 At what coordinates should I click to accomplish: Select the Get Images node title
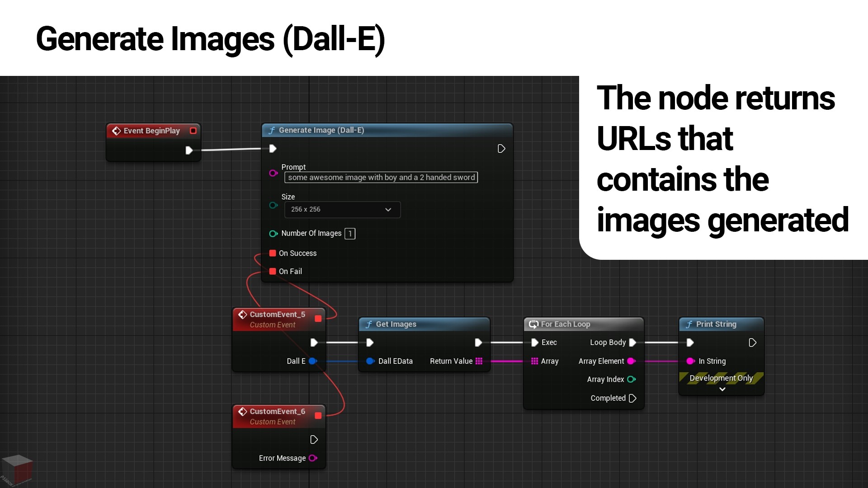[396, 324]
